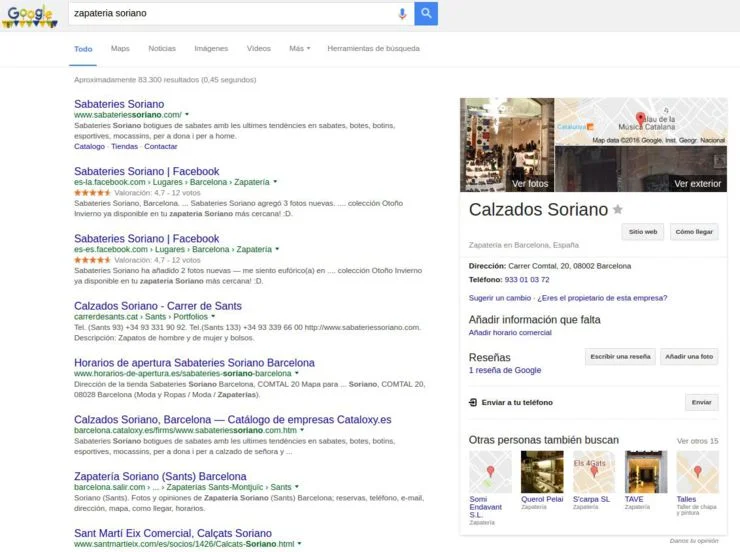
Task: Switch to the Vídeos tab
Action: (259, 49)
